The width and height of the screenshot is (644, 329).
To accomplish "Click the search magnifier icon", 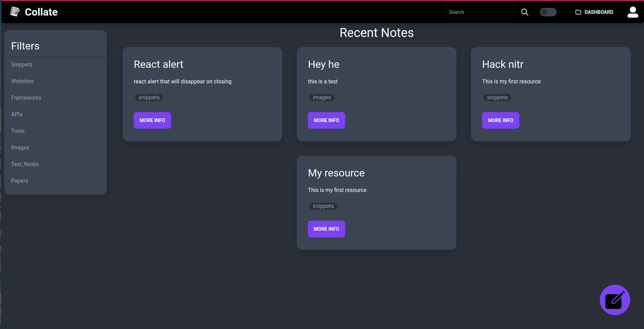I will click(x=524, y=12).
